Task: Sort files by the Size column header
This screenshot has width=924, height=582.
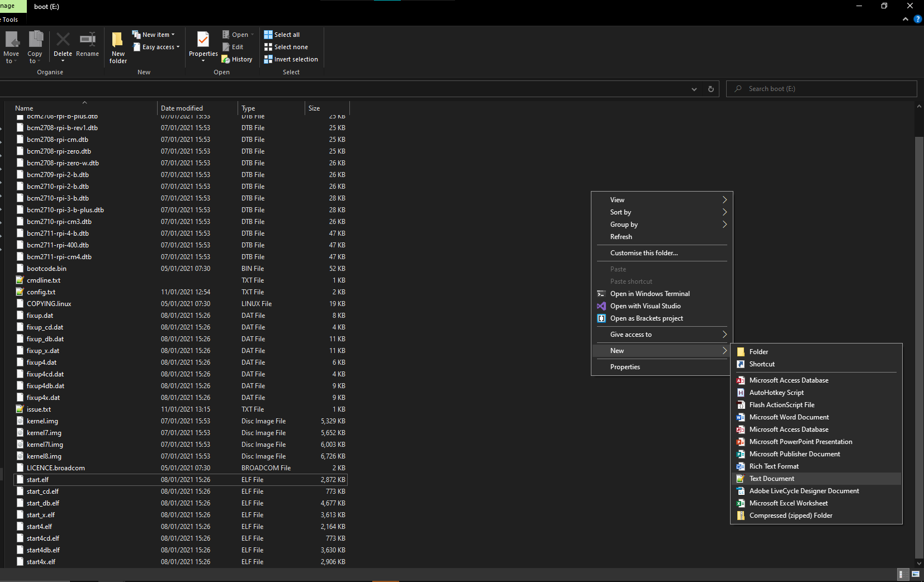Action: click(x=327, y=108)
